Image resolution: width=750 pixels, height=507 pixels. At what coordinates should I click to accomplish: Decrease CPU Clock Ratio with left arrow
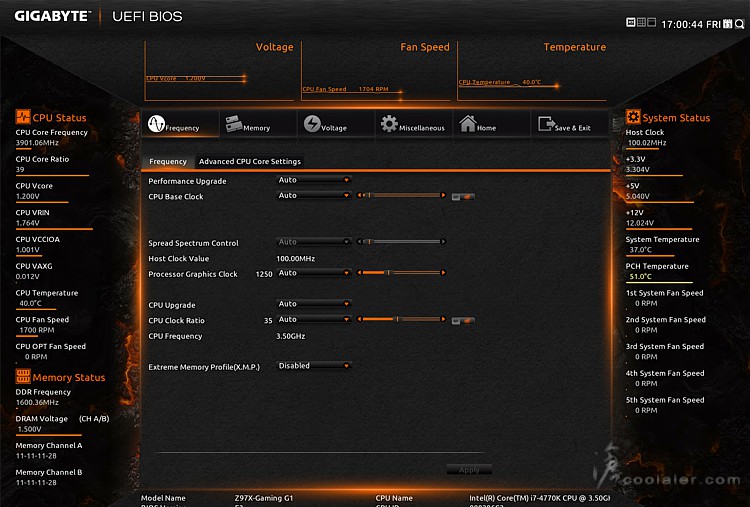[x=359, y=319]
